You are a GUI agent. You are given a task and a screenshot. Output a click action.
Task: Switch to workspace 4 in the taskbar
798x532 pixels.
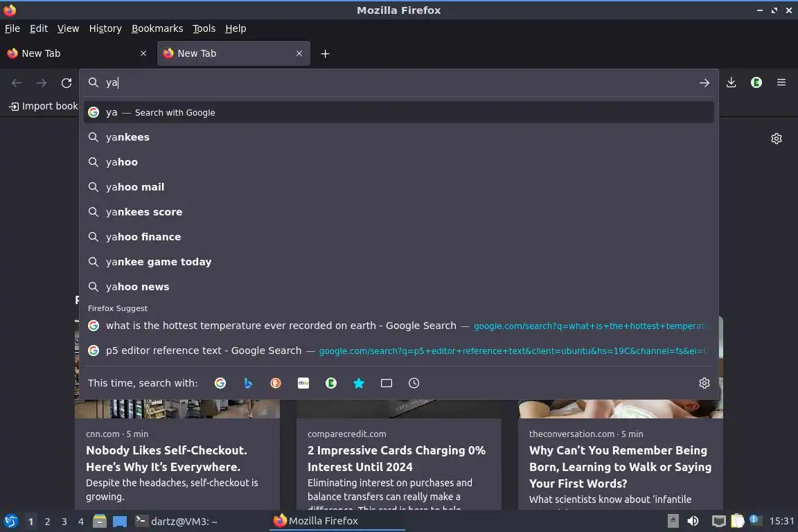coord(81,522)
